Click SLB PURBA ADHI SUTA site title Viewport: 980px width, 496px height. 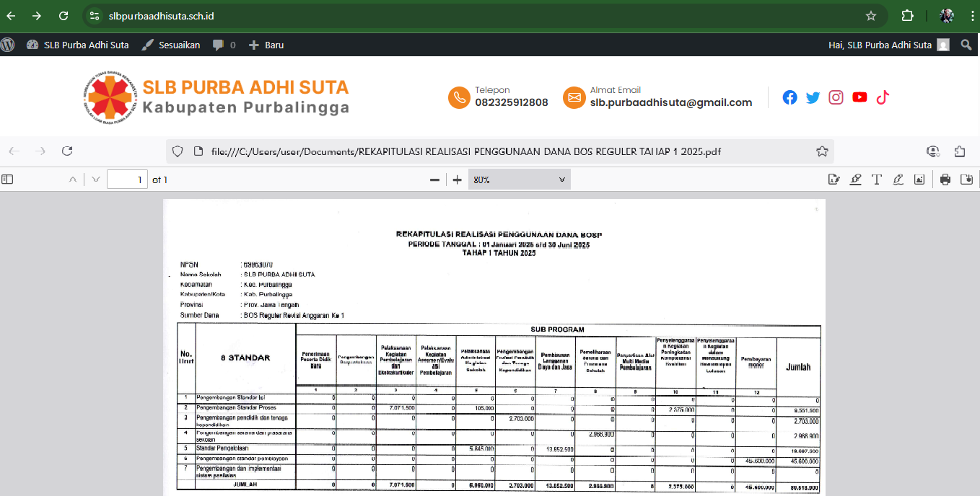[245, 87]
